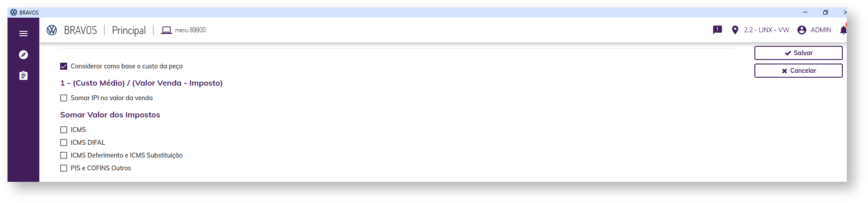Viewport: 868px width, 203px height.
Task: Open the notifications bell
Action: [843, 30]
